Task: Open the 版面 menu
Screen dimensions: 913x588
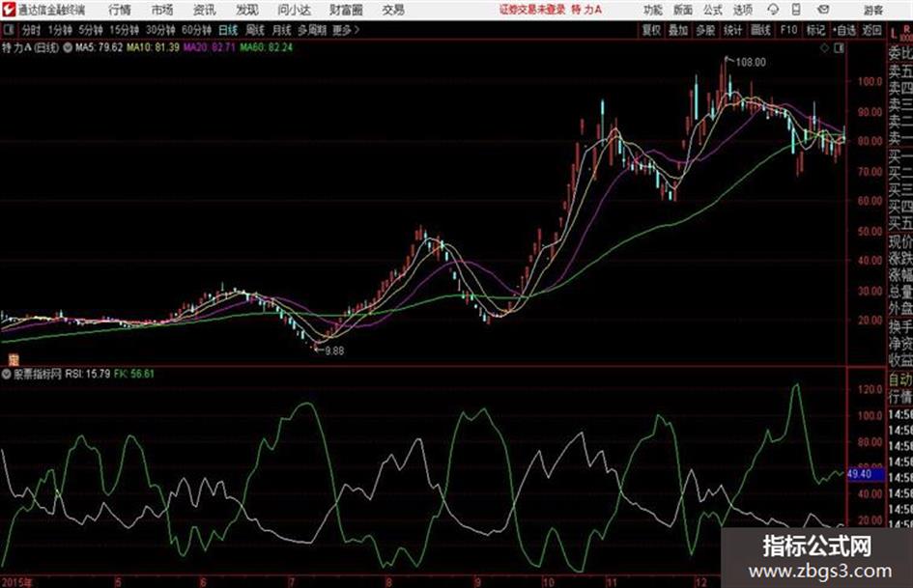Action: (683, 10)
